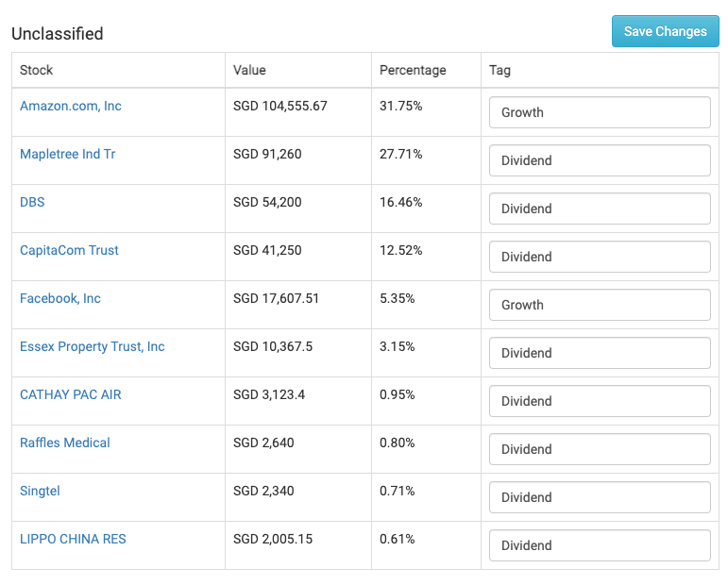The height and width of the screenshot is (585, 728).
Task: Edit the tag field for Singtel
Action: click(x=600, y=497)
